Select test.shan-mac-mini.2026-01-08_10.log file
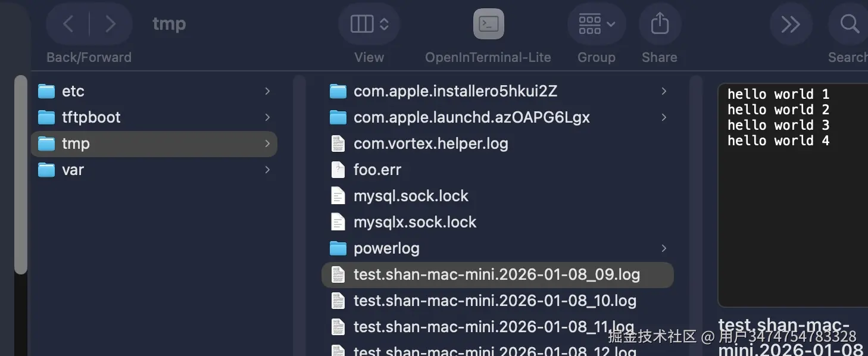 pos(494,301)
